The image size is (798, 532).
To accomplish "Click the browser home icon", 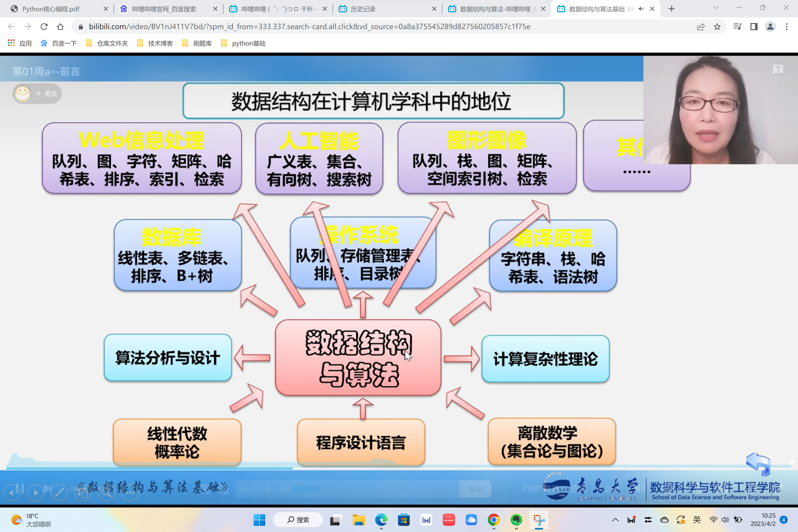I will [60, 26].
